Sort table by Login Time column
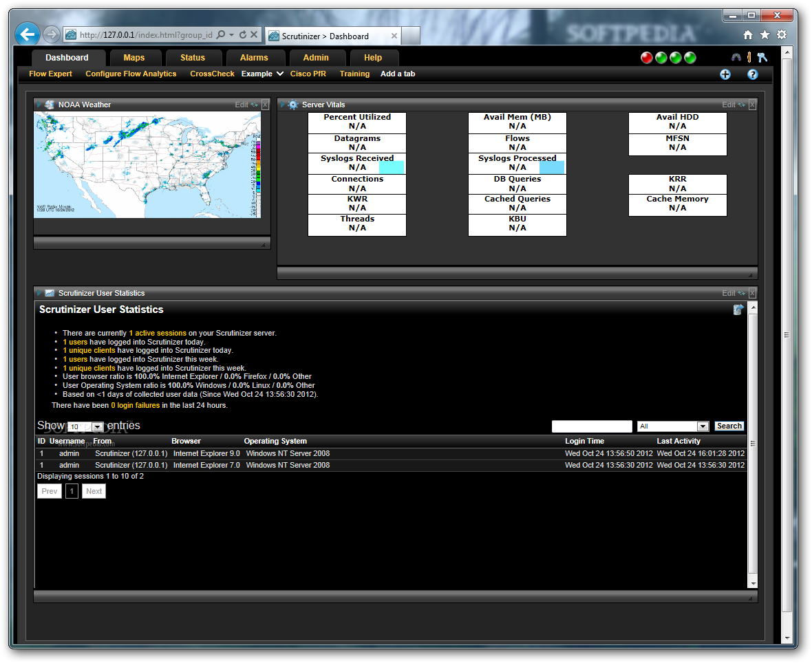 [584, 441]
